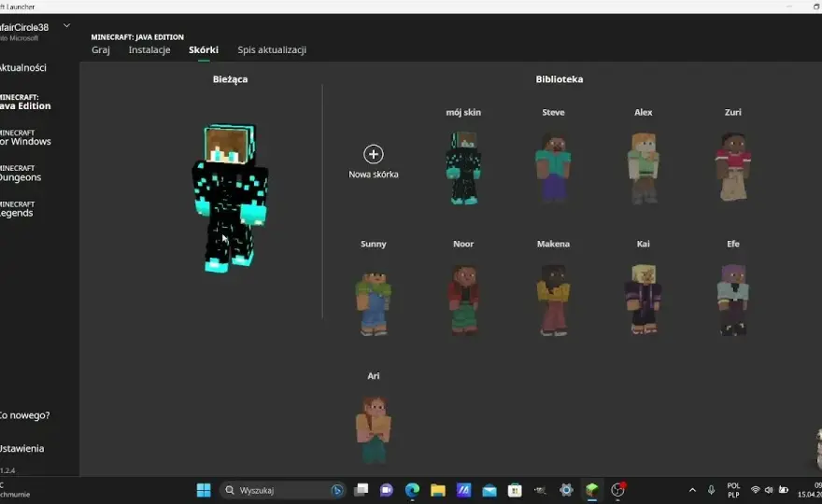Open Microsoft Store on taskbar

515,490
